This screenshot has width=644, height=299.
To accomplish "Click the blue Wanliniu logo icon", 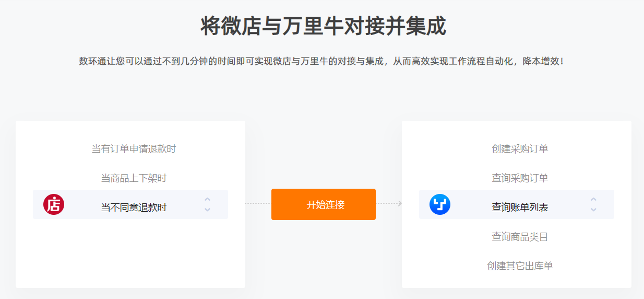I will click(440, 204).
